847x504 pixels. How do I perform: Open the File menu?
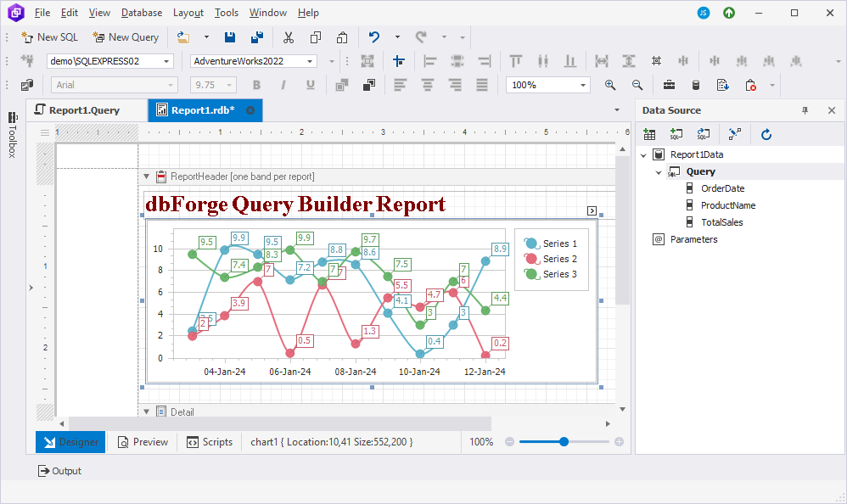coord(42,13)
